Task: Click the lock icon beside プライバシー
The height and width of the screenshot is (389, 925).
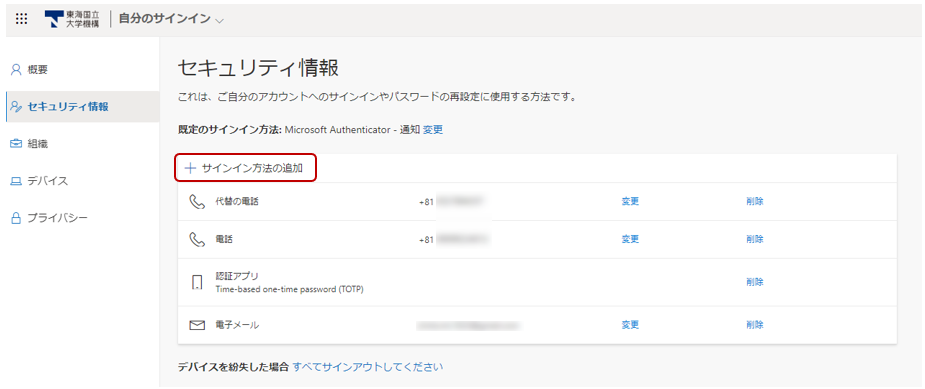Action: (17, 218)
